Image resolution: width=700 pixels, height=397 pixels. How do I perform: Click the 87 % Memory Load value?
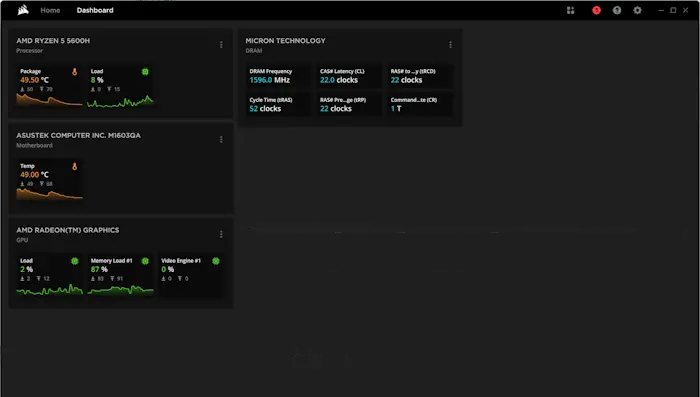(x=99, y=269)
